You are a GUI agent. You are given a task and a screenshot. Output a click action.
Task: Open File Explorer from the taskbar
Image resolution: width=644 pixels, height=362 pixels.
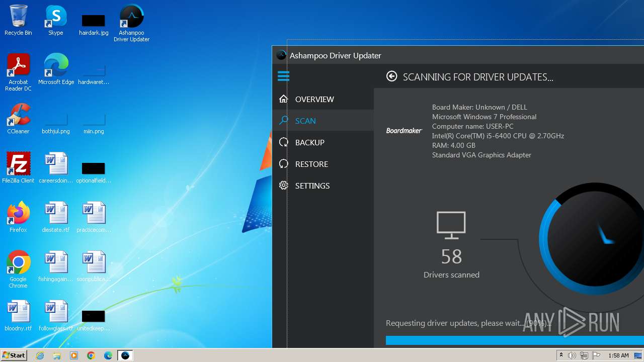[x=57, y=355]
